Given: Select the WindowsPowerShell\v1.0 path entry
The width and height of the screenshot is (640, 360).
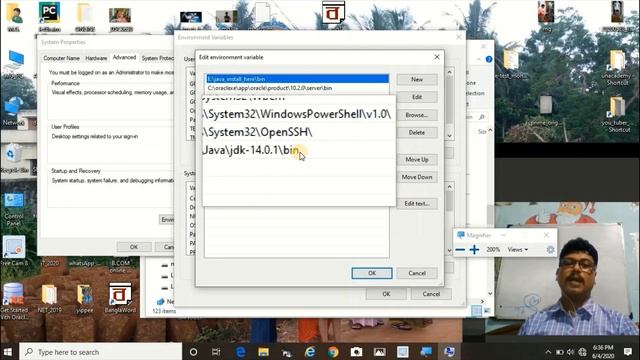Looking at the screenshot, I should tap(299, 114).
